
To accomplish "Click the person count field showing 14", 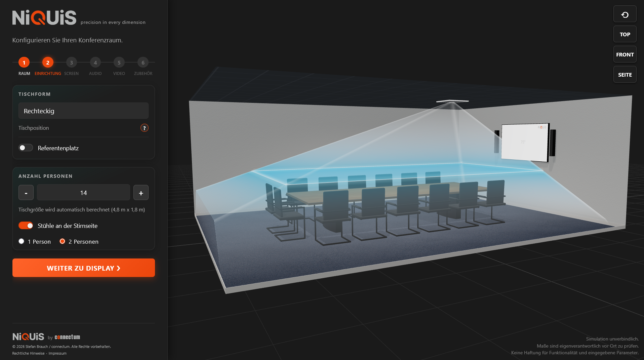I will (x=83, y=193).
